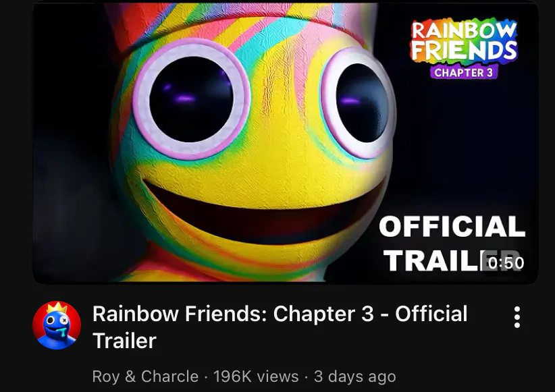
Task: Open the blue crowned character channel avatar
Action: coord(57,325)
